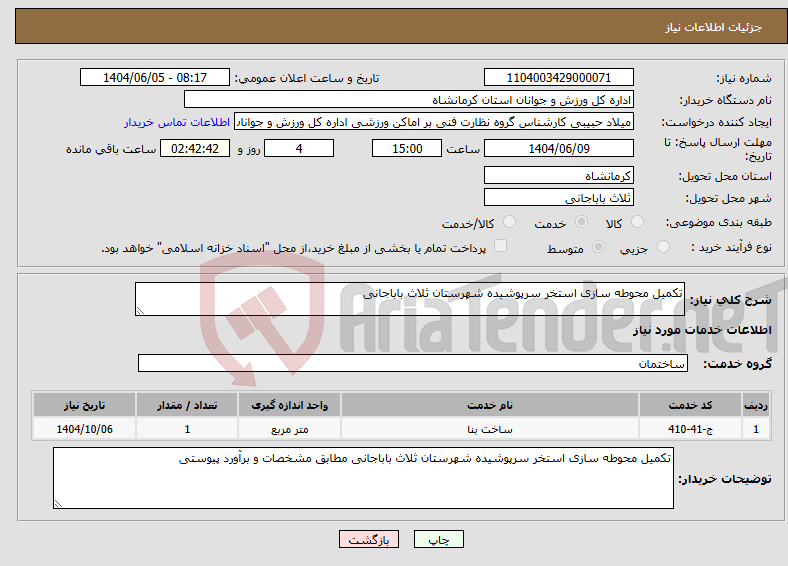Click the اطلاعات خدمات مورد نیاز heading

(702, 330)
